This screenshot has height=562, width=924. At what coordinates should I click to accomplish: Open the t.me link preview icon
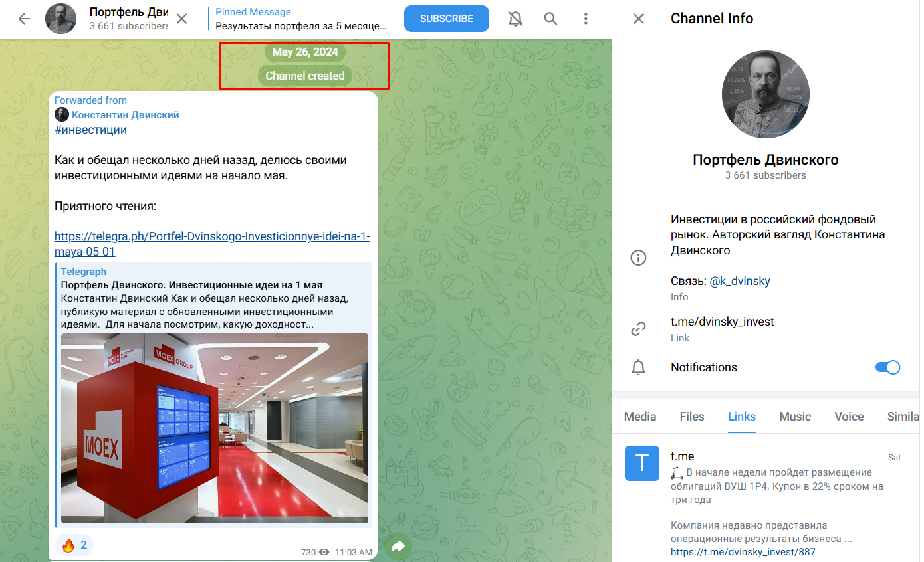pyautogui.click(x=642, y=463)
